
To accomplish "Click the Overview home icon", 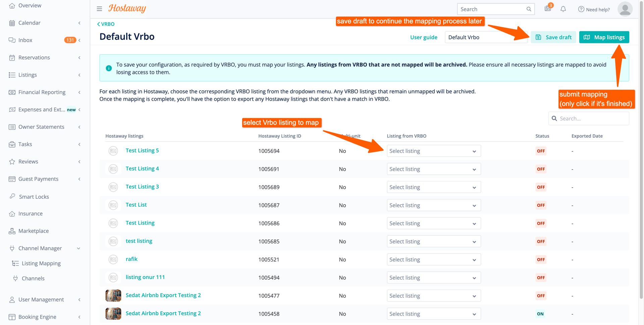I will click(12, 5).
